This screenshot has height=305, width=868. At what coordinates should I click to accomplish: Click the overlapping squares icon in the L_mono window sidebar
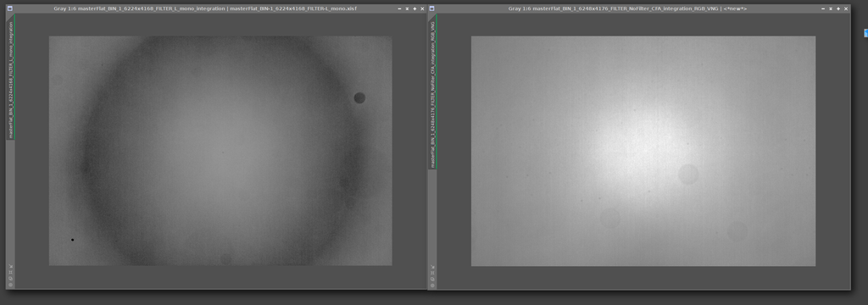click(x=10, y=279)
